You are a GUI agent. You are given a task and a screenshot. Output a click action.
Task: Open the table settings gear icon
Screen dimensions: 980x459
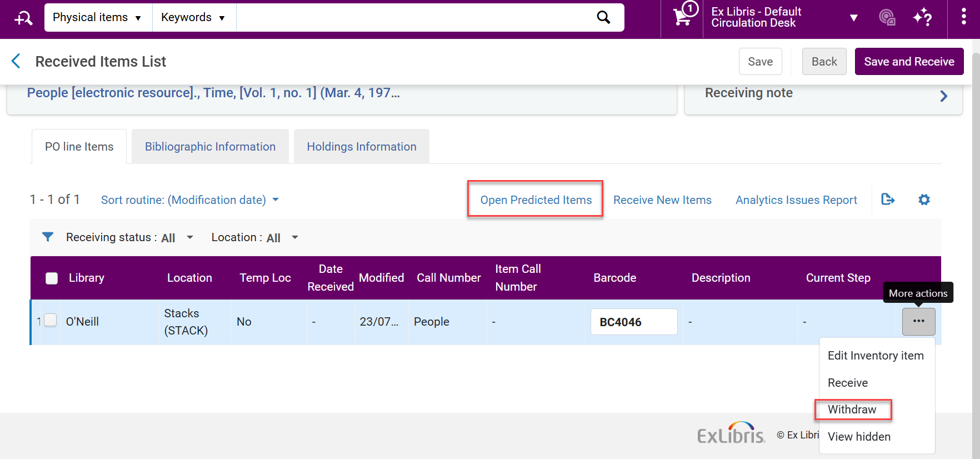924,199
